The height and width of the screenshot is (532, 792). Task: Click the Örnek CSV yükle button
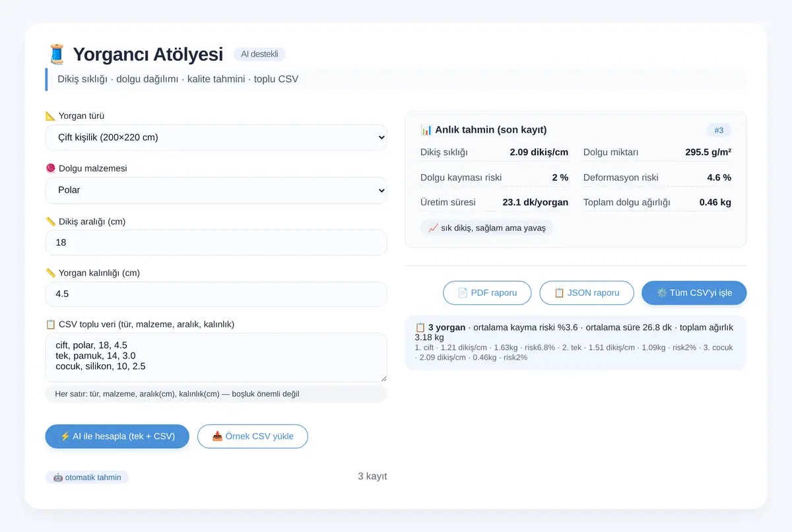[253, 436]
